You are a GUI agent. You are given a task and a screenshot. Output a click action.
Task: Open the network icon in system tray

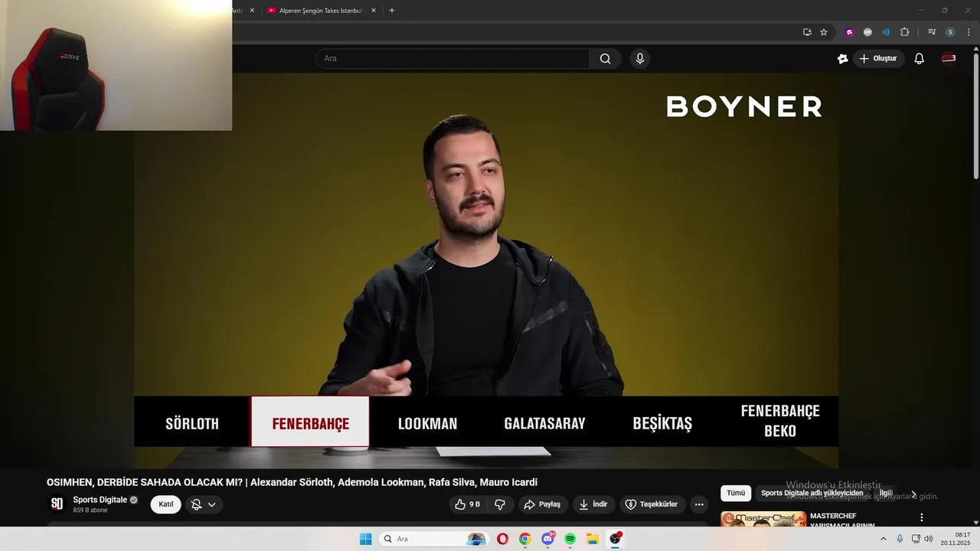(x=916, y=539)
